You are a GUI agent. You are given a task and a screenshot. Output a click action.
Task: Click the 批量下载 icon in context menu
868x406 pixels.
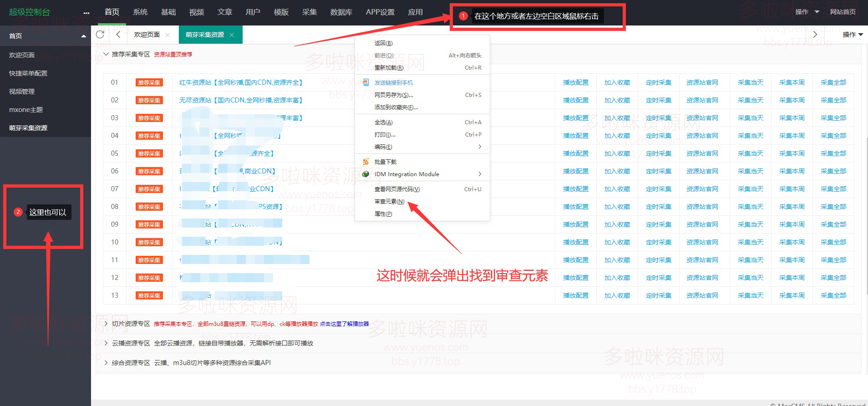coord(365,162)
